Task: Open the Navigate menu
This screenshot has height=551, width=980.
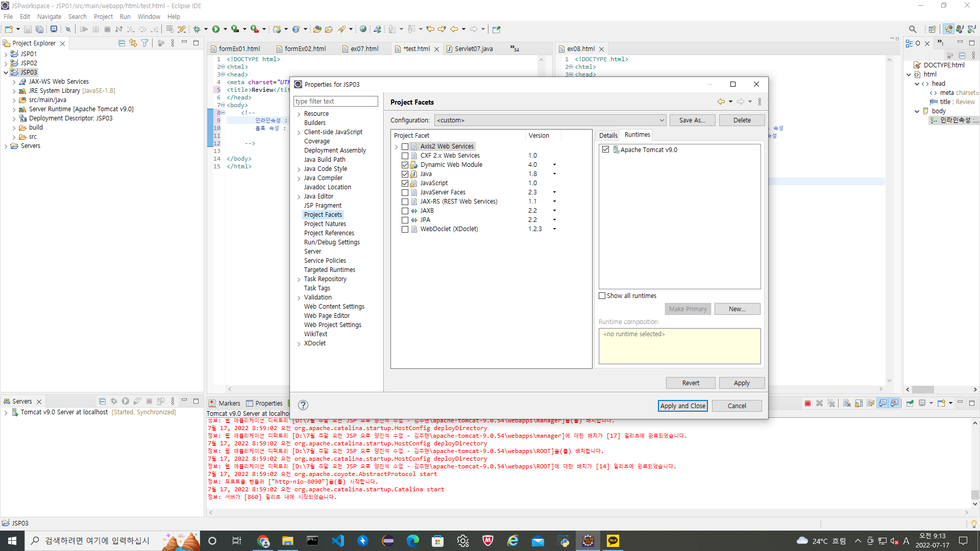Action: point(49,16)
